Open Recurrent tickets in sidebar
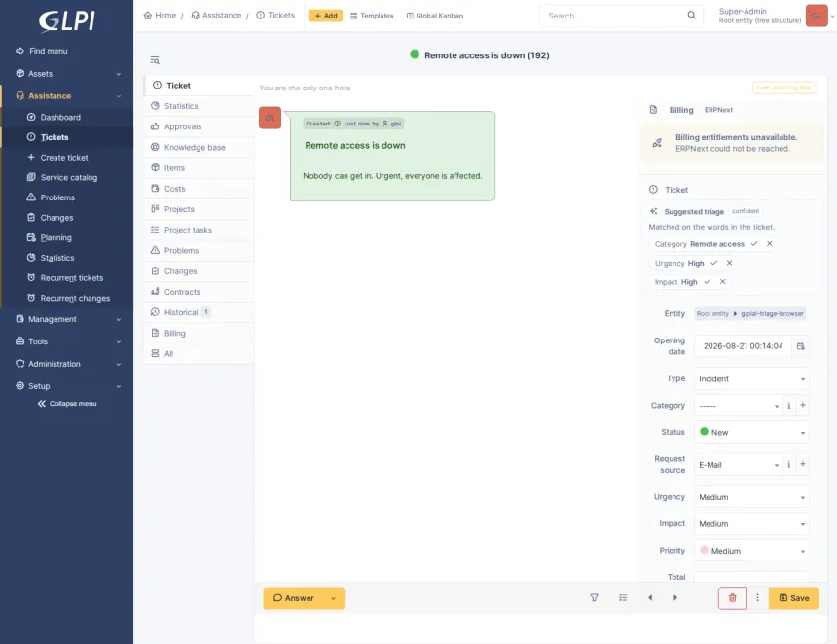This screenshot has height=644, width=837. point(71,278)
